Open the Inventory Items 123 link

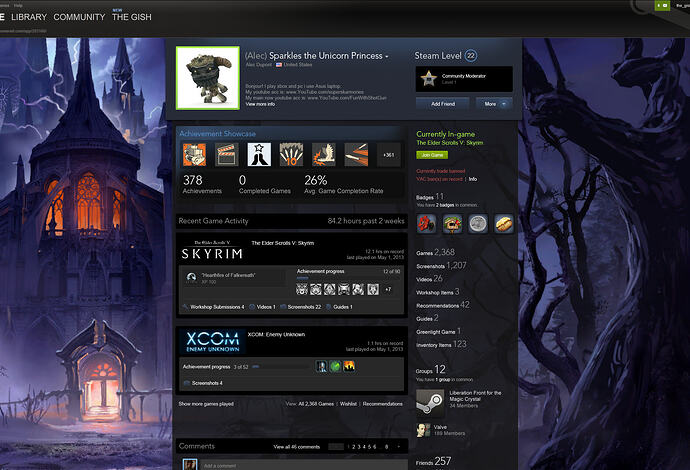441,344
